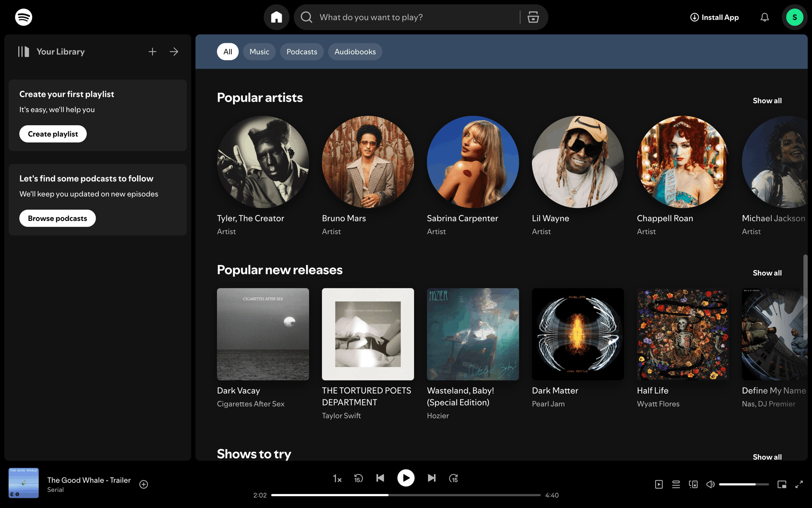Open Bruno Mars artist photo

368,162
